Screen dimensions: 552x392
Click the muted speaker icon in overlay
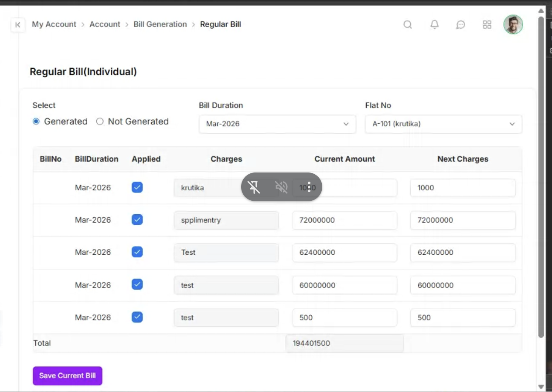click(281, 187)
